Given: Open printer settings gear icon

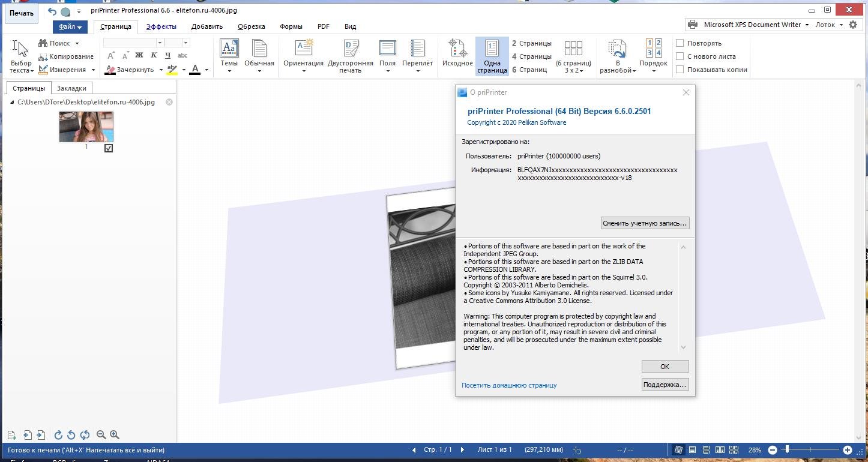Looking at the screenshot, I should pos(853,25).
